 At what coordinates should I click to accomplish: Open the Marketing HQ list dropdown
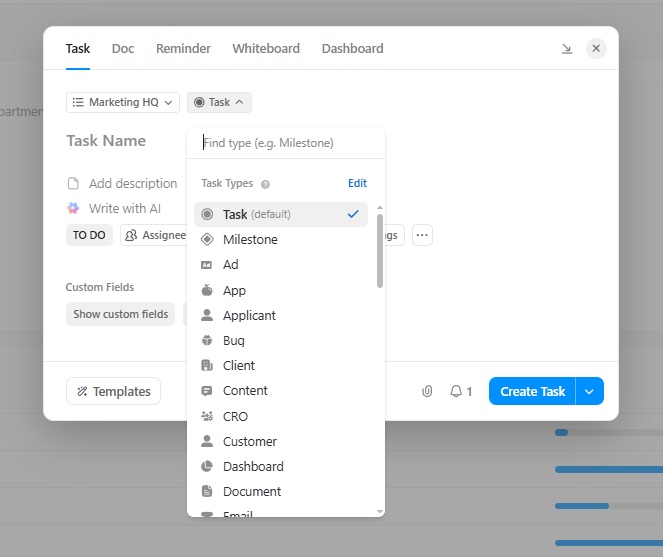point(123,102)
